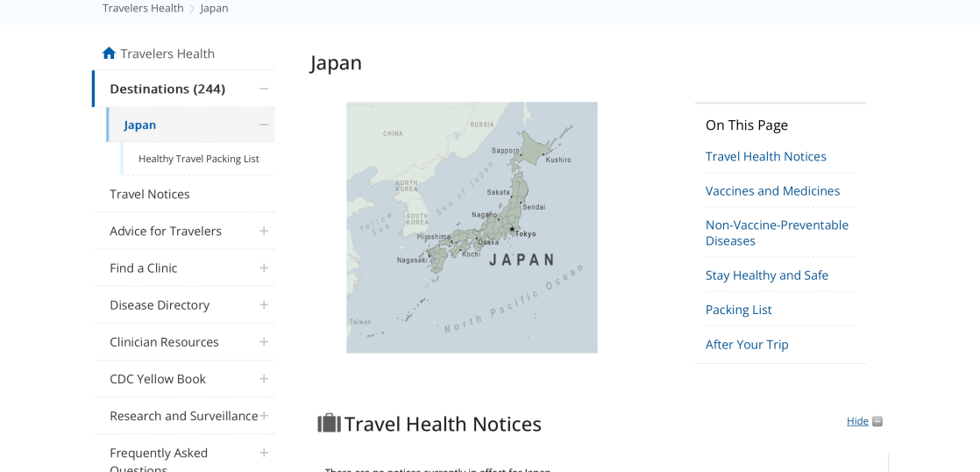Jump to Vaccines and Medicines section
980x472 pixels.
772,190
